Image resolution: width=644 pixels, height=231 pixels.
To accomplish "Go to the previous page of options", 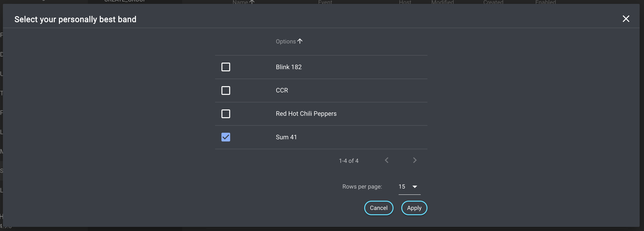I will [386, 160].
